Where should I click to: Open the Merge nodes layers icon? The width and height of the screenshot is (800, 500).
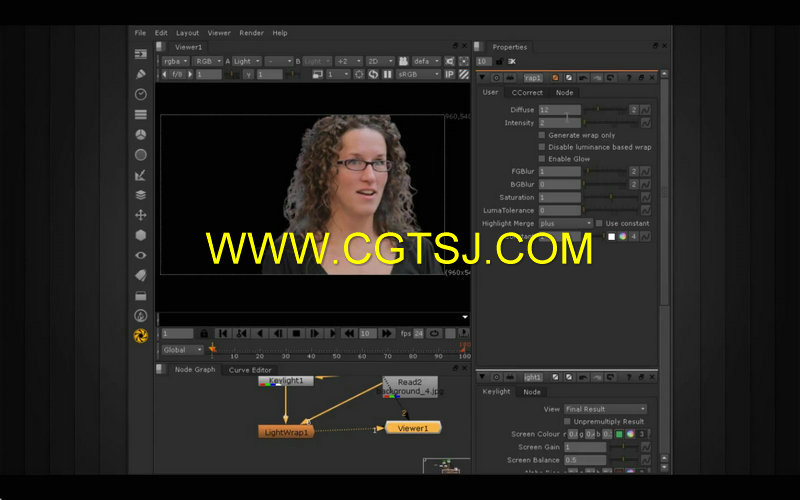click(141, 195)
